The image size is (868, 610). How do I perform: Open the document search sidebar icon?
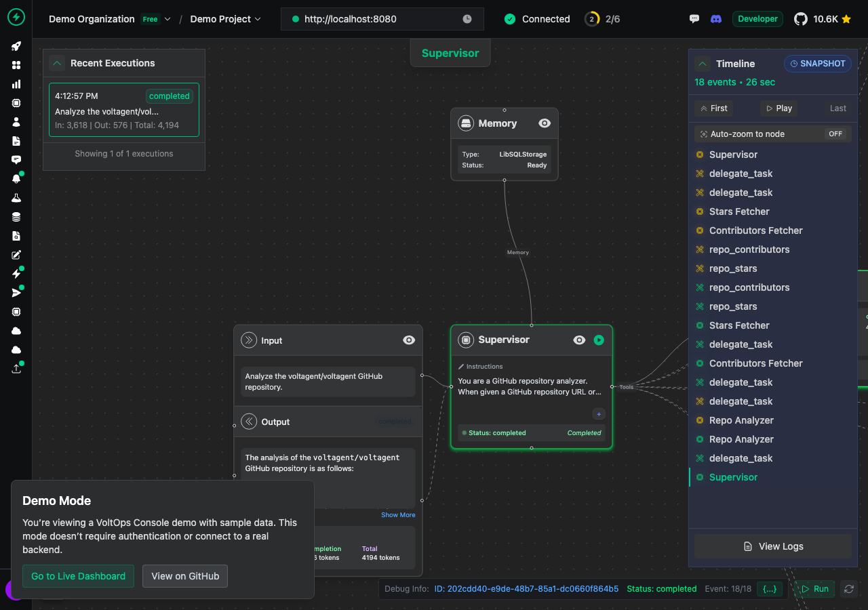tap(16, 236)
